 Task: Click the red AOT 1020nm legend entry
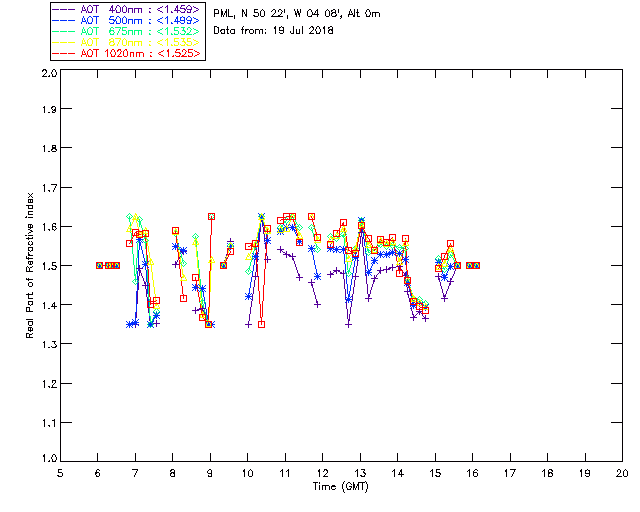pos(127,53)
